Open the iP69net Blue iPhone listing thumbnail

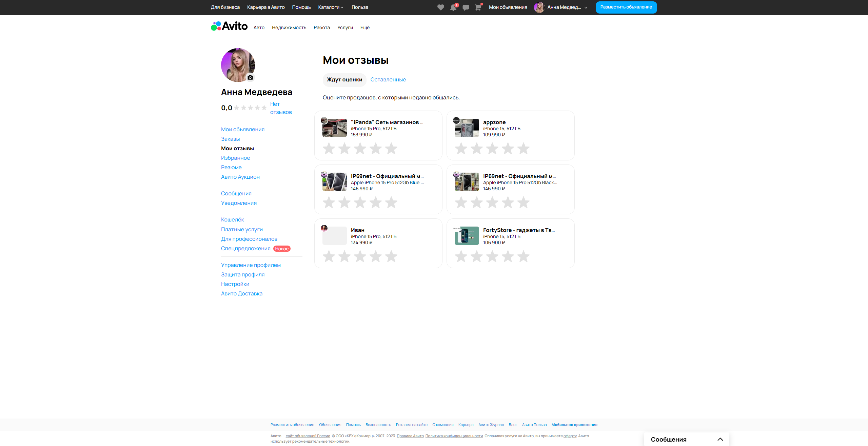[x=335, y=182]
